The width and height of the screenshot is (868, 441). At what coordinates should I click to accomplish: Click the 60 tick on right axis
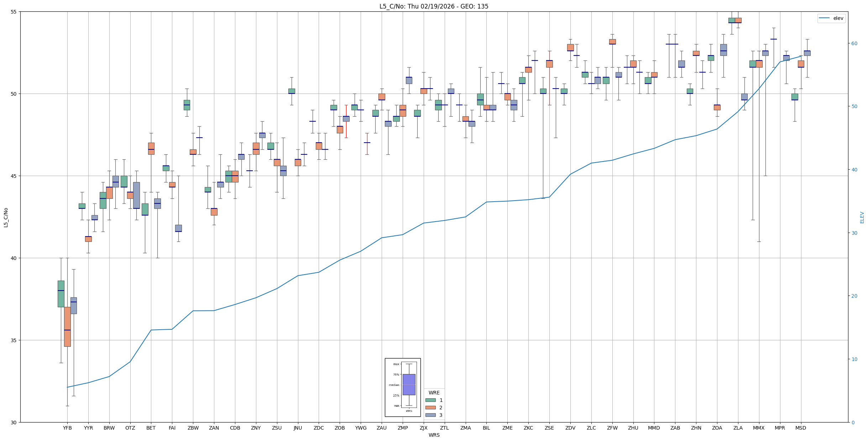coord(854,43)
